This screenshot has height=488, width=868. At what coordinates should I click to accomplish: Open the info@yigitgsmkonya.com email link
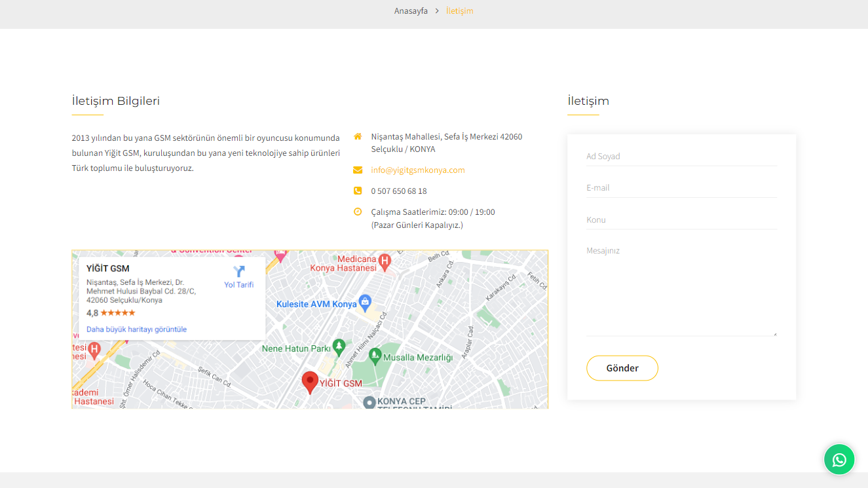[x=417, y=170]
